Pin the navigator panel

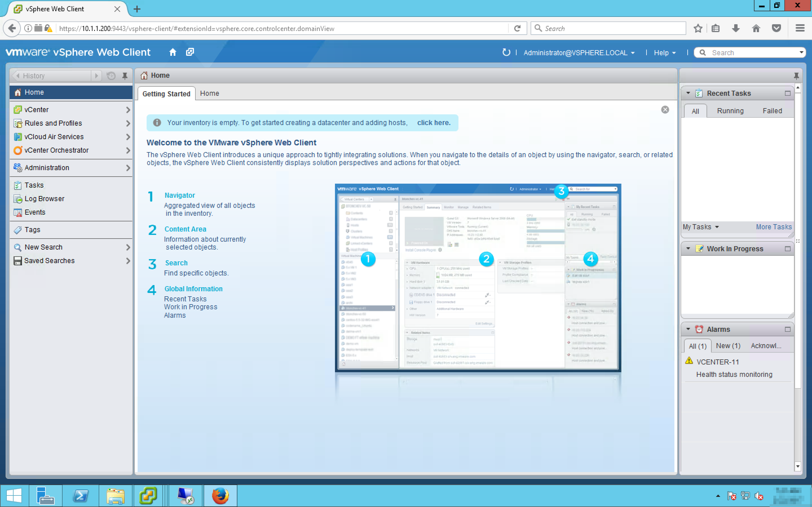pyautogui.click(x=125, y=76)
